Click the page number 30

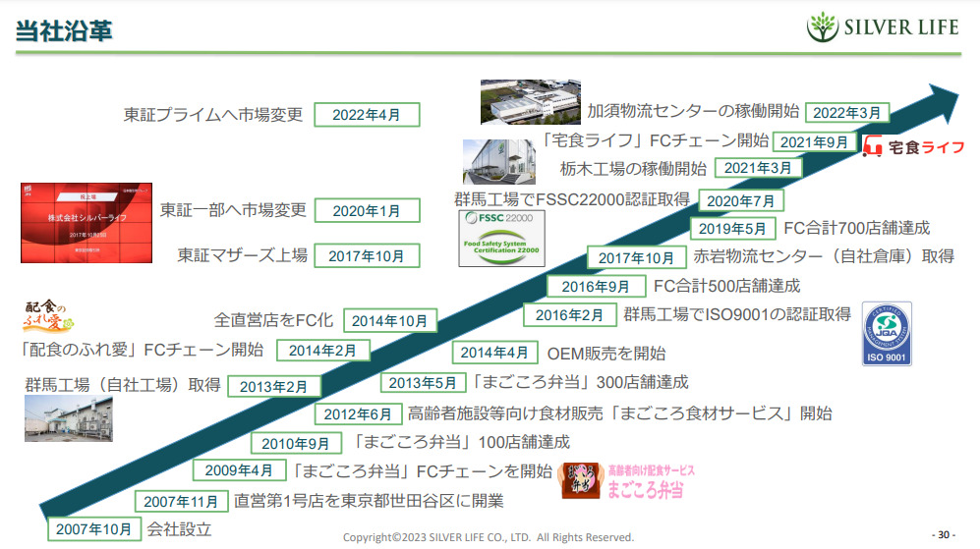point(942,535)
